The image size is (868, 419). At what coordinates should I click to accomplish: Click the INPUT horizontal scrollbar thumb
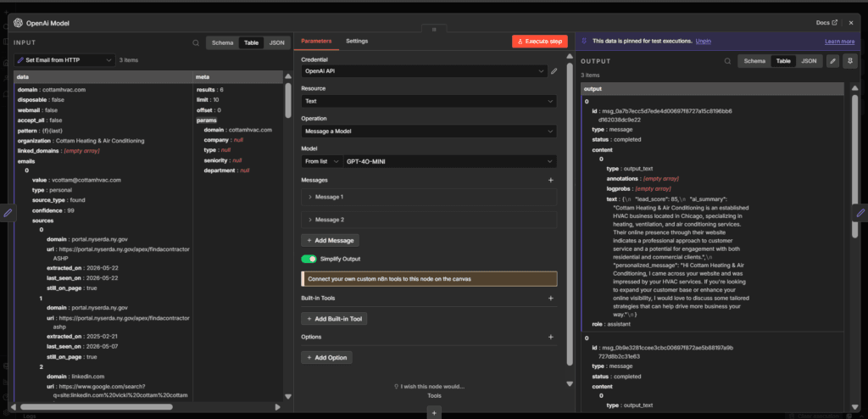click(95, 407)
